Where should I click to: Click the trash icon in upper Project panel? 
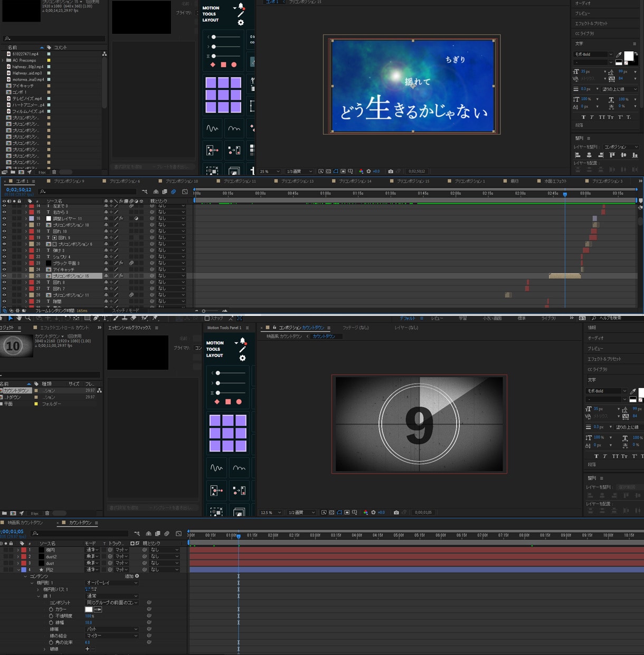[54, 172]
